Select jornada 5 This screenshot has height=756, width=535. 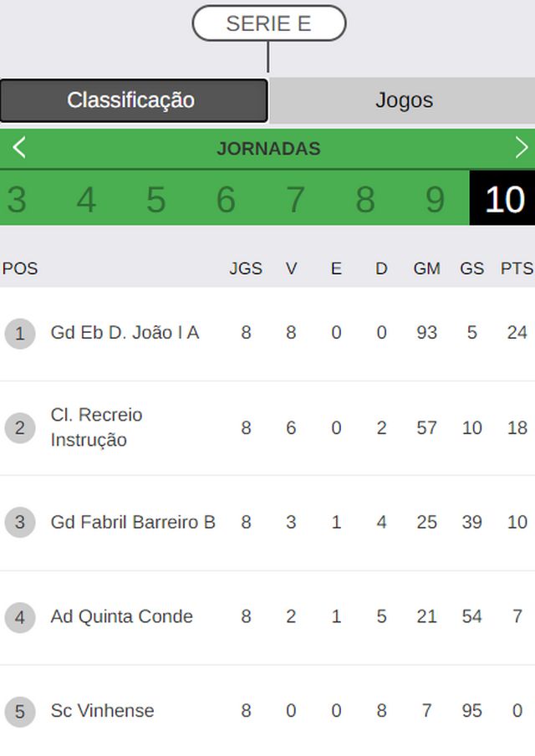156,198
